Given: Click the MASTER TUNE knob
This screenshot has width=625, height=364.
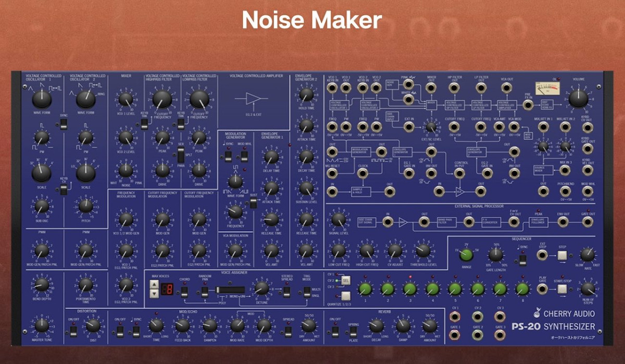Looking at the screenshot, I should coord(42,326).
